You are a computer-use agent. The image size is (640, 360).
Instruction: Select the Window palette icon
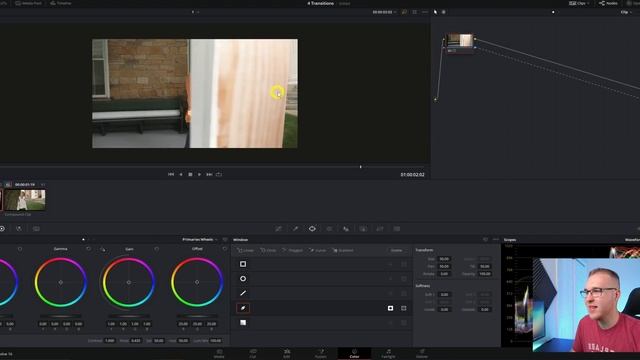(312, 229)
